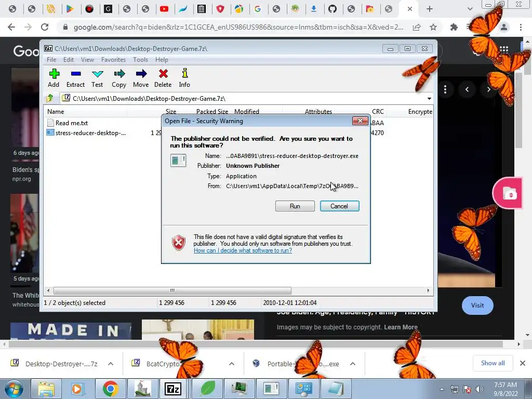Click the Chrome reload button

(x=45, y=27)
